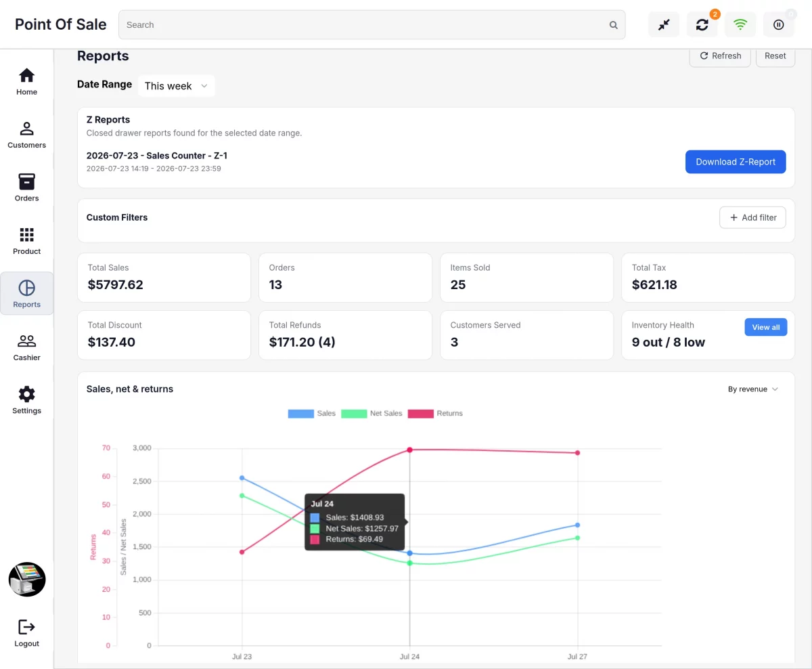Image resolution: width=812 pixels, height=669 pixels.
Task: Click the collapse fullscreen arrows icon
Action: click(x=664, y=24)
